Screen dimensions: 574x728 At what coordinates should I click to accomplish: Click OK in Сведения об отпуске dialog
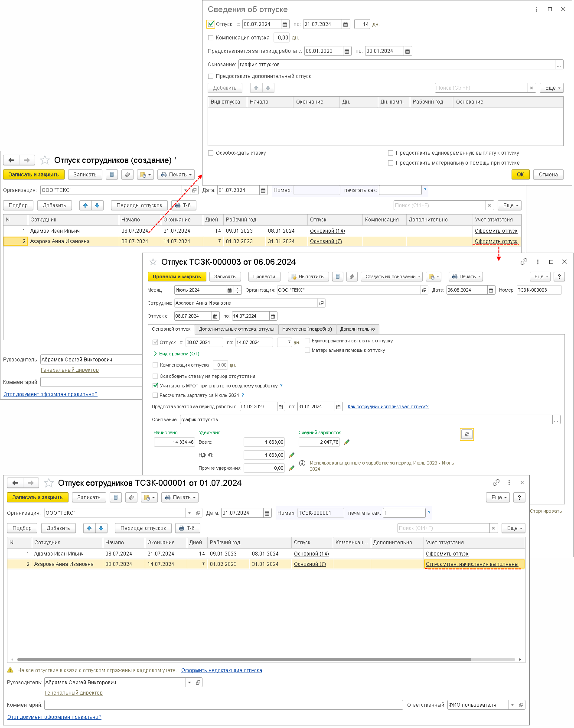[520, 175]
